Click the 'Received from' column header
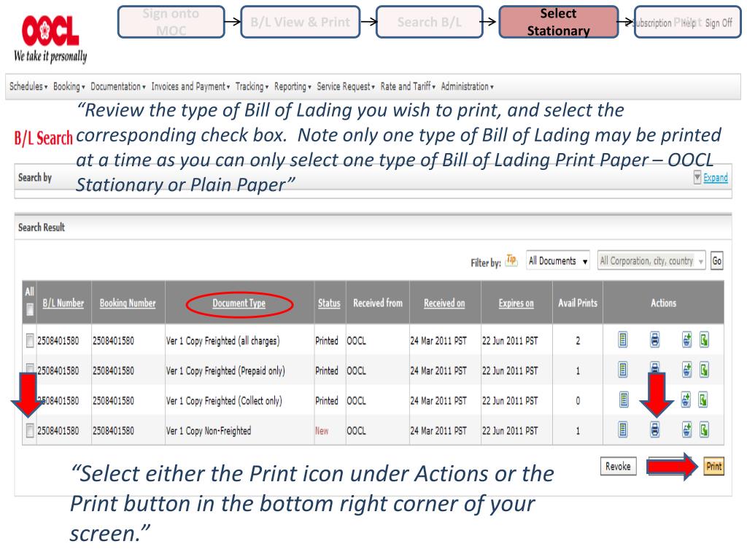747x560 pixels. coord(378,303)
